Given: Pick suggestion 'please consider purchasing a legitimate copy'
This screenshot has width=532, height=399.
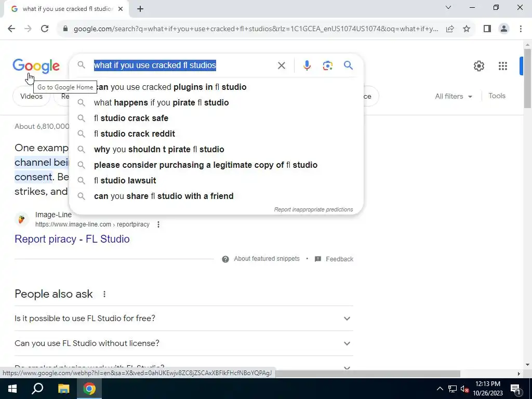Looking at the screenshot, I should pos(216,165).
